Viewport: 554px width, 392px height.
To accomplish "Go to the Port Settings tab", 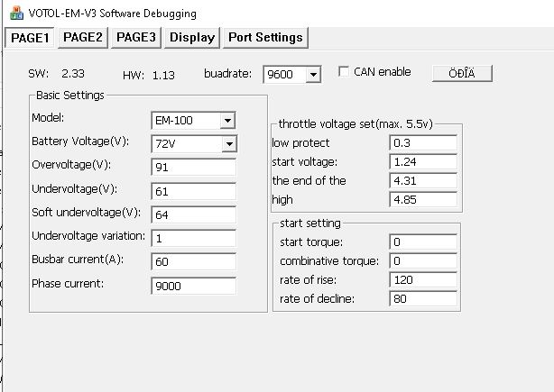I will (x=265, y=37).
